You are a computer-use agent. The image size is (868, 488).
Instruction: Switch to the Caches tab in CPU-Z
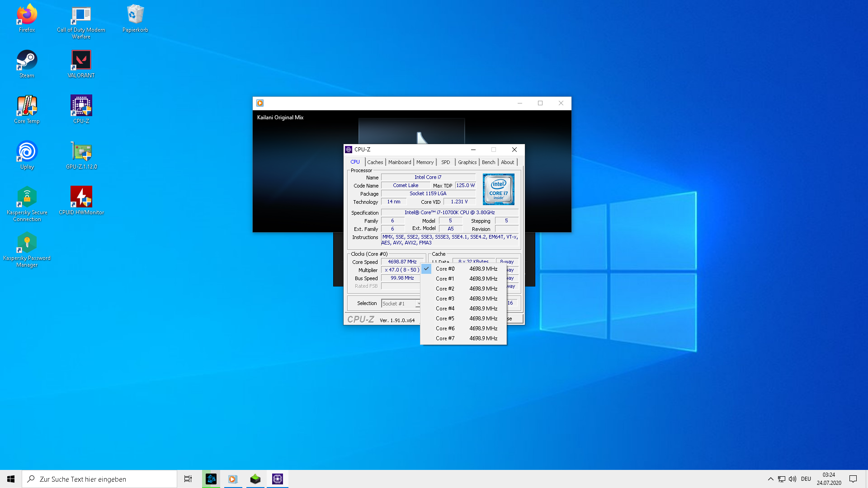[375, 162]
